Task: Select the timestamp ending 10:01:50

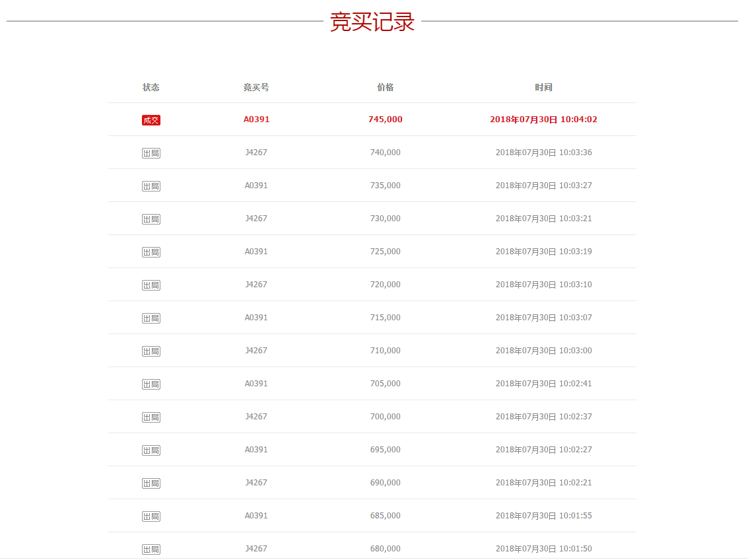Action: [x=543, y=548]
